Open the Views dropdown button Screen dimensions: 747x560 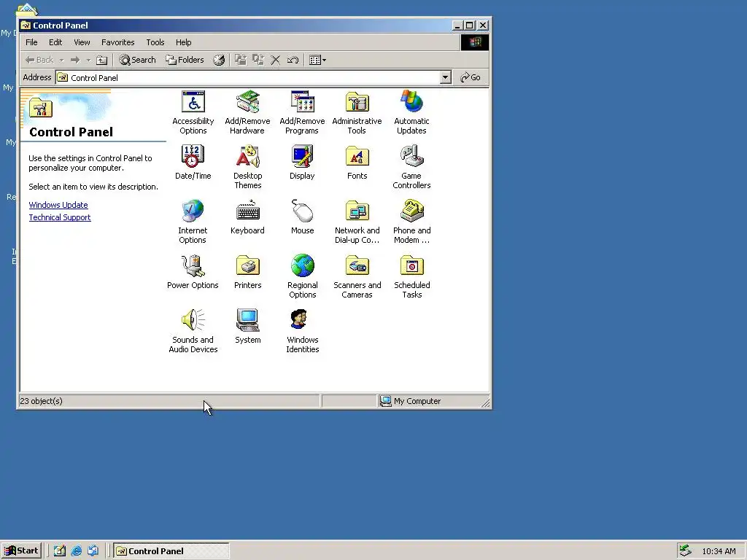[x=317, y=60]
